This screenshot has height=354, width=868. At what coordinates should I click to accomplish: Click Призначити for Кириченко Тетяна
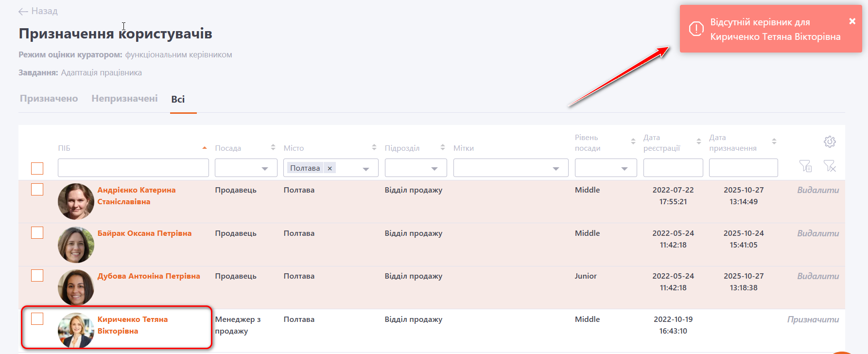click(x=813, y=319)
